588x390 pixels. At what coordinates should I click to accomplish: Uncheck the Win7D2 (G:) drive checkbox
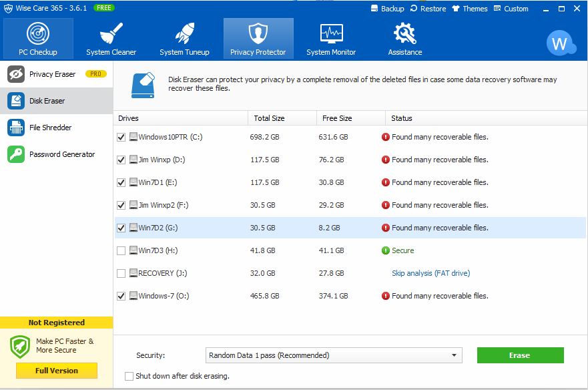121,228
